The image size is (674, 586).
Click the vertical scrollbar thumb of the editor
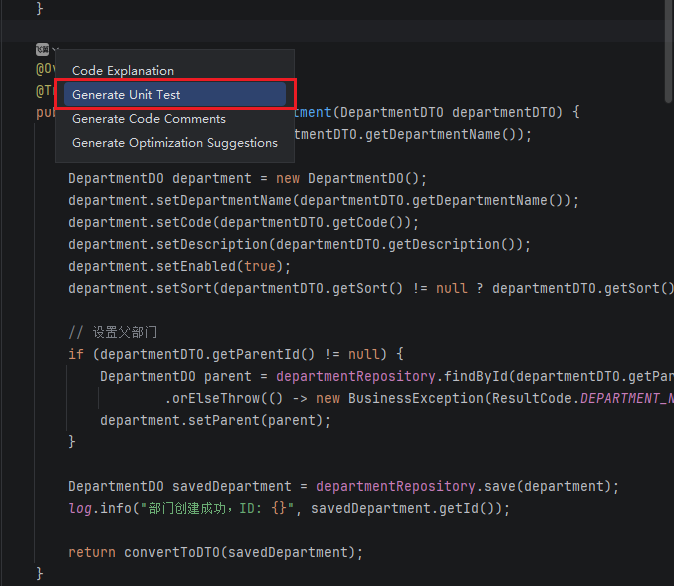668,50
